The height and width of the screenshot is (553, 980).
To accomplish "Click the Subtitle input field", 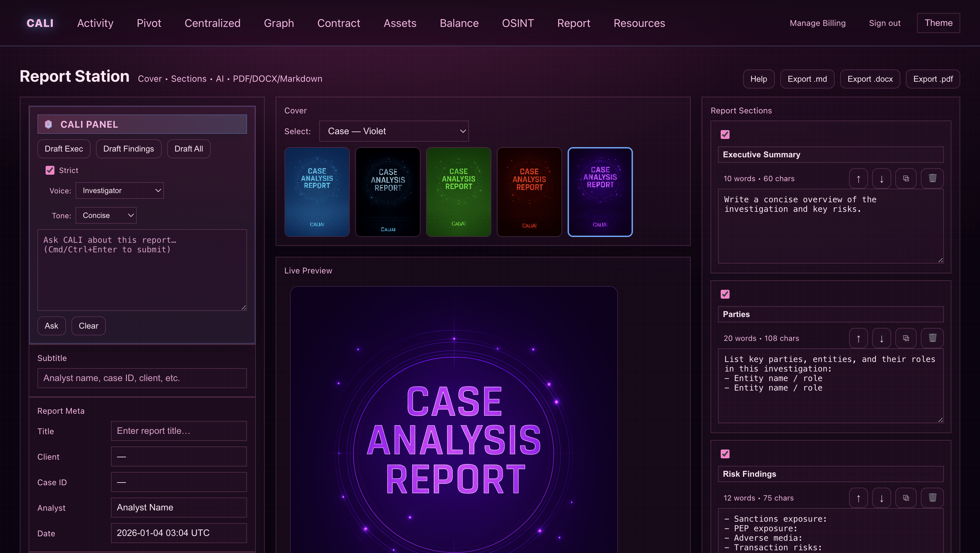I will (x=142, y=378).
